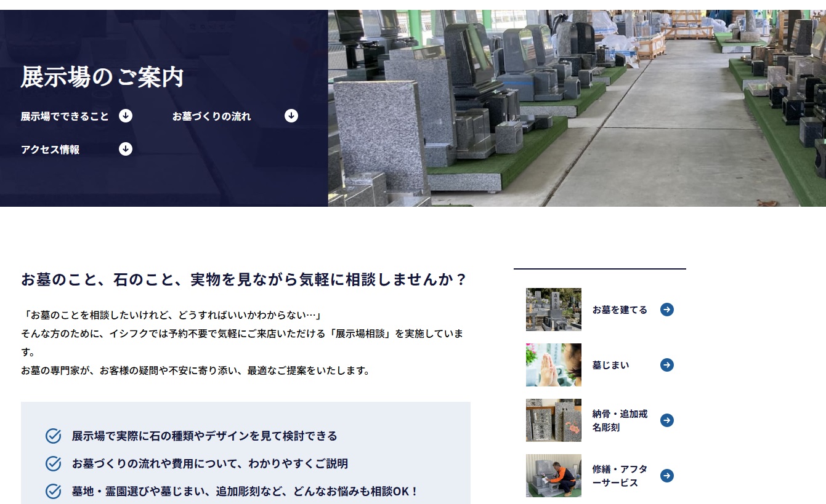The height and width of the screenshot is (504, 826).
Task: Click down-arrow icon beside アクセス情報
Action: point(126,149)
